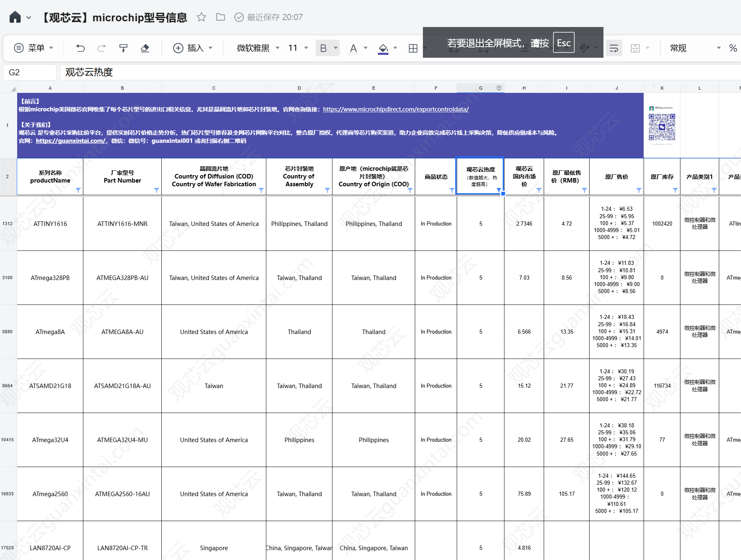Click the formula bar showing 观芯云热度
The image size is (741, 560).
point(400,72)
